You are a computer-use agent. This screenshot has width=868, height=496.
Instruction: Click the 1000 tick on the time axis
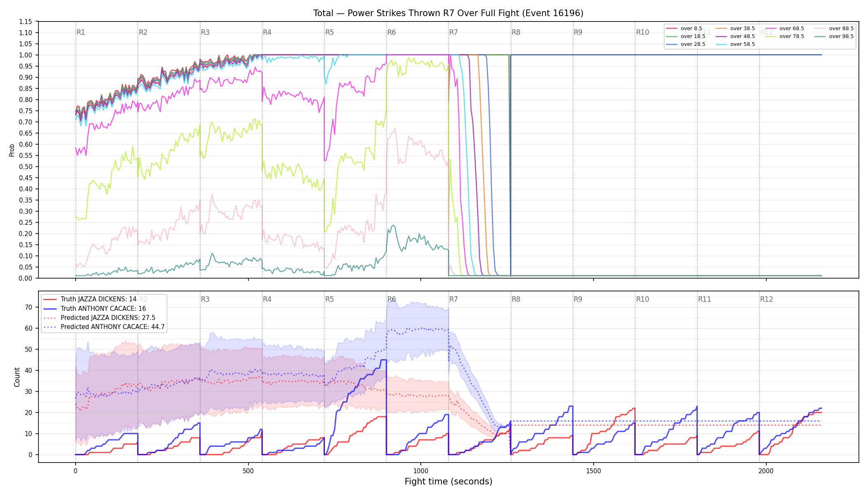[421, 471]
